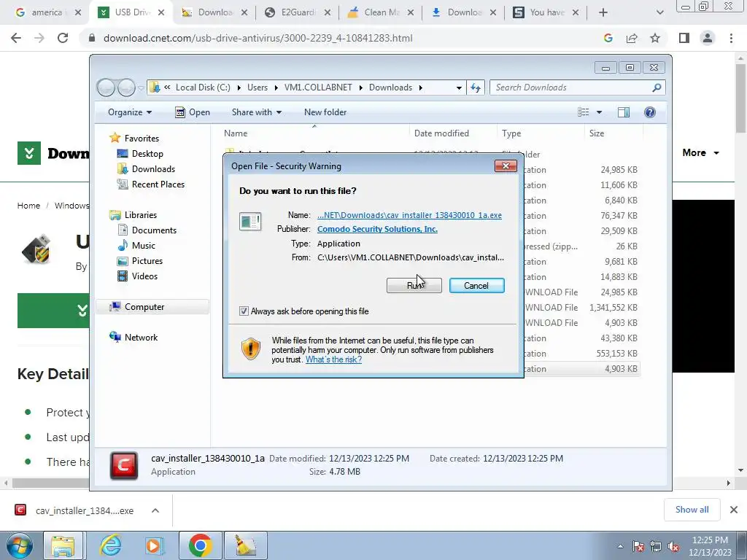Select Music under Libraries
The width and height of the screenshot is (747, 560).
(x=144, y=246)
